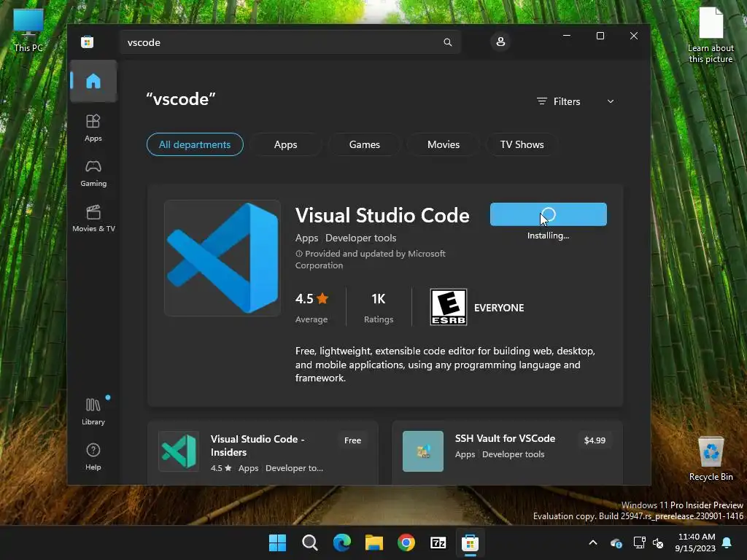
Task: Open Help from the sidebar
Action: point(93,456)
